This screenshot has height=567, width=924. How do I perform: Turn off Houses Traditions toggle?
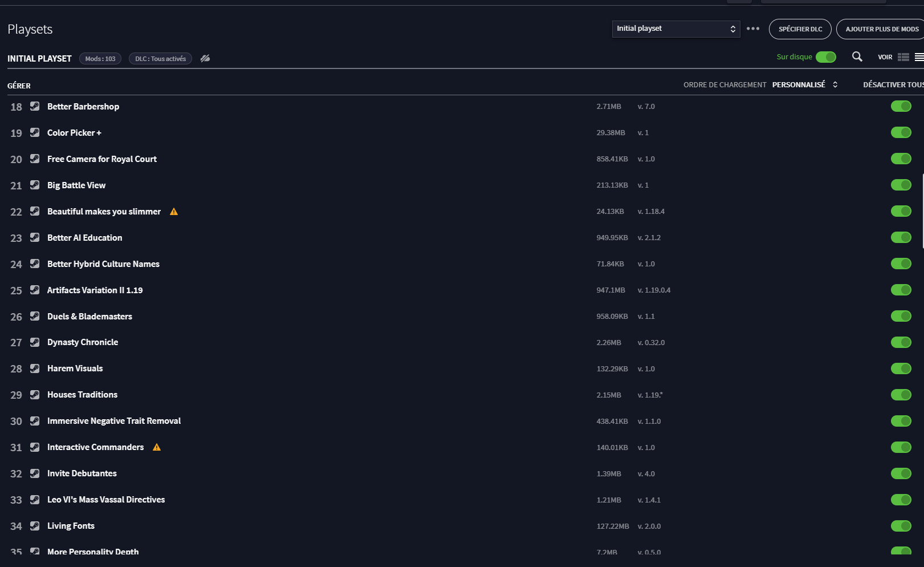(x=901, y=395)
